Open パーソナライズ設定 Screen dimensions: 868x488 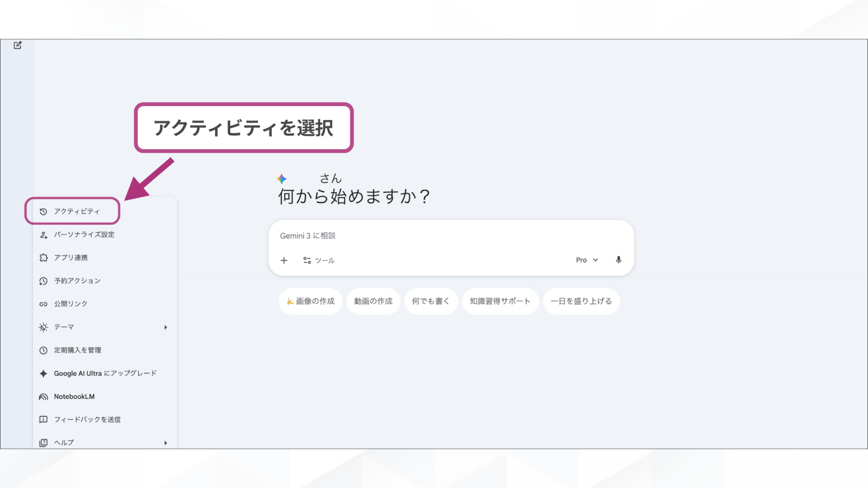(84, 235)
